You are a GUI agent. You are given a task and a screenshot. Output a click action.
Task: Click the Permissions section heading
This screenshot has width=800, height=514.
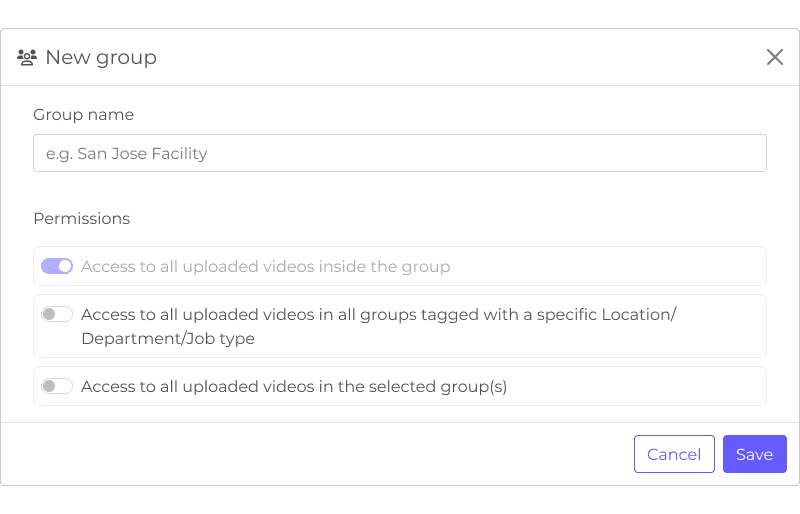(x=82, y=218)
